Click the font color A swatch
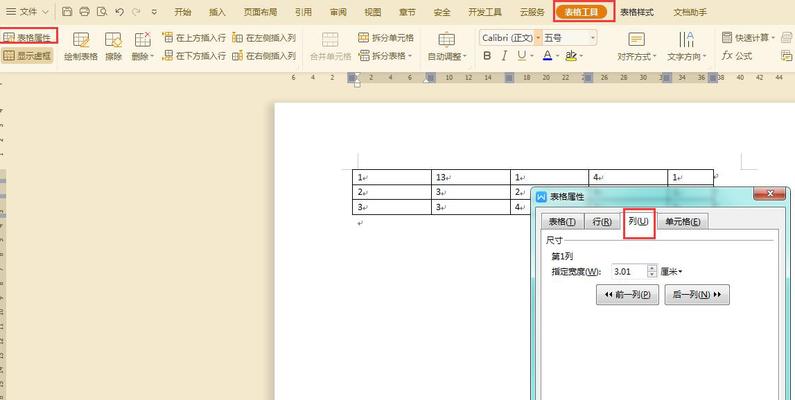 [x=547, y=57]
